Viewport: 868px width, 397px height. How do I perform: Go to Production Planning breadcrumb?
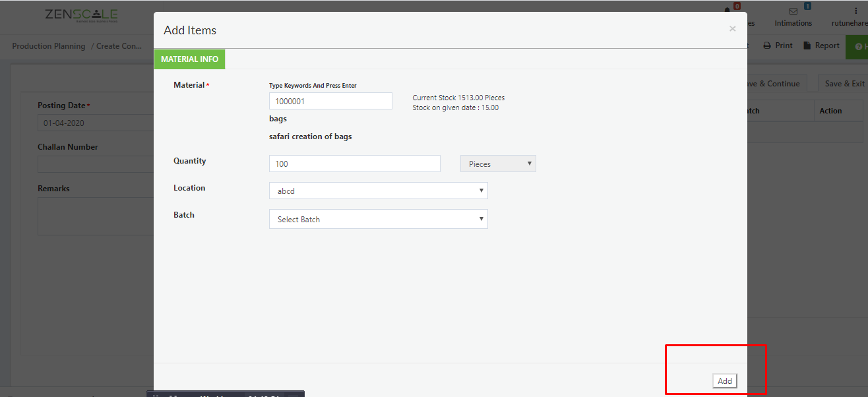click(49, 46)
